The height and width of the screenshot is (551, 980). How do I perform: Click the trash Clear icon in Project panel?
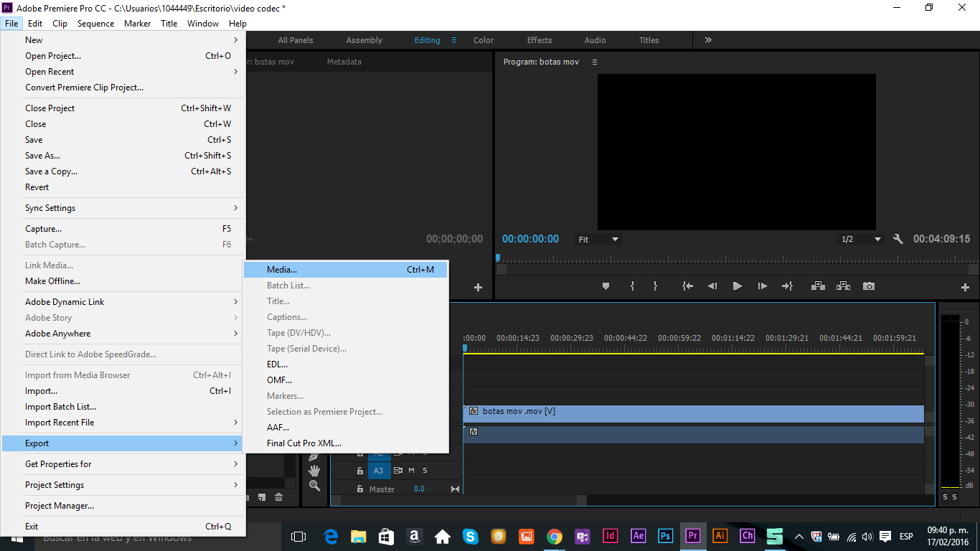[x=278, y=497]
